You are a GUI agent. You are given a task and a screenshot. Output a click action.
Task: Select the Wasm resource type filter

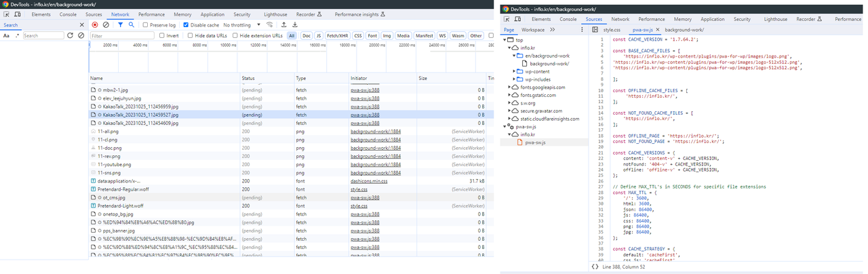458,35
